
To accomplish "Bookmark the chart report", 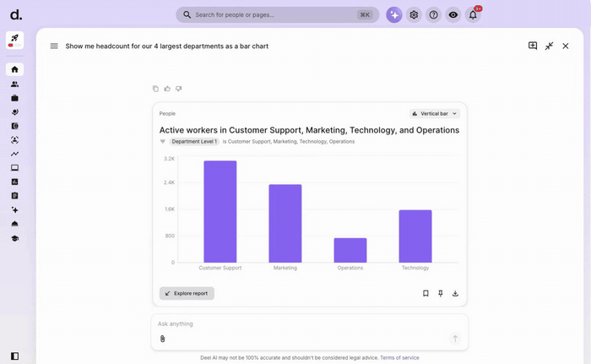I will pos(426,293).
